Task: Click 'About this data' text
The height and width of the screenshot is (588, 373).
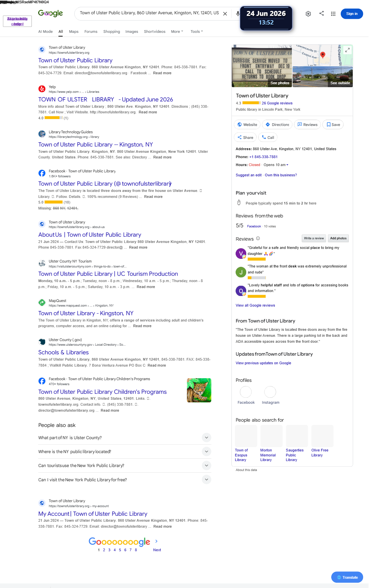Action: point(246,470)
